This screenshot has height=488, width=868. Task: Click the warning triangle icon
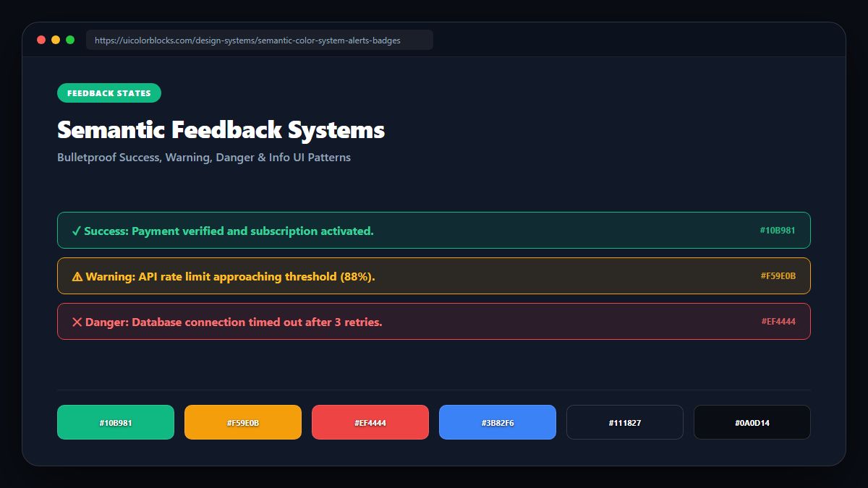point(77,277)
